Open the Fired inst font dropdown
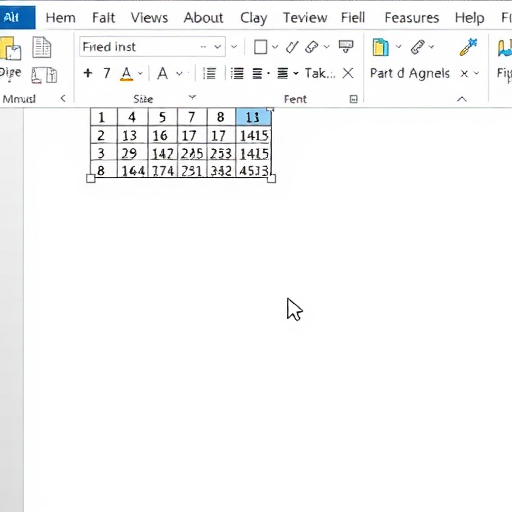 218,47
